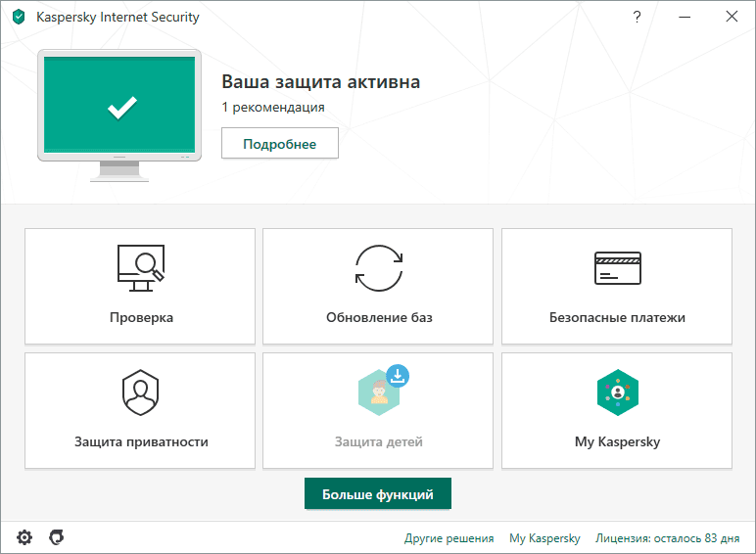Open the My Kaspersky tile
The height and width of the screenshot is (554, 756).
617,410
